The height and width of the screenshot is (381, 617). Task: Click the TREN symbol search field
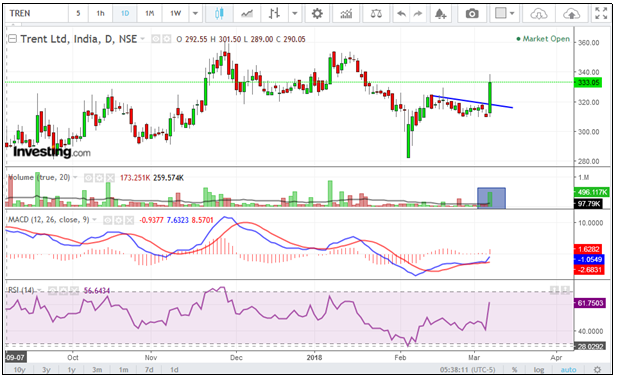pos(37,14)
